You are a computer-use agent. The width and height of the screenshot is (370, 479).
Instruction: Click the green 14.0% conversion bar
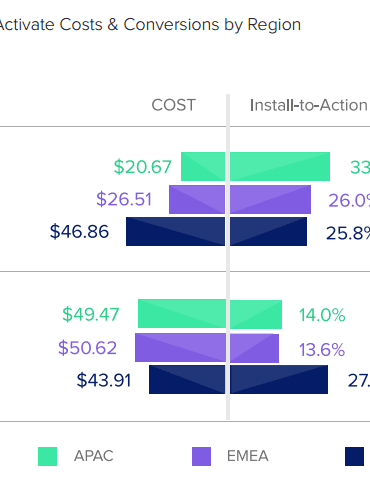pyautogui.click(x=256, y=314)
